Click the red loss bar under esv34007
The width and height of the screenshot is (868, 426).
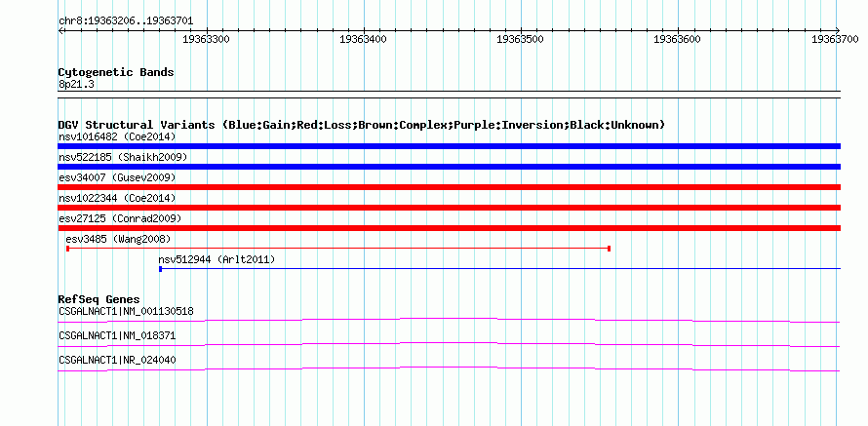[449, 187]
